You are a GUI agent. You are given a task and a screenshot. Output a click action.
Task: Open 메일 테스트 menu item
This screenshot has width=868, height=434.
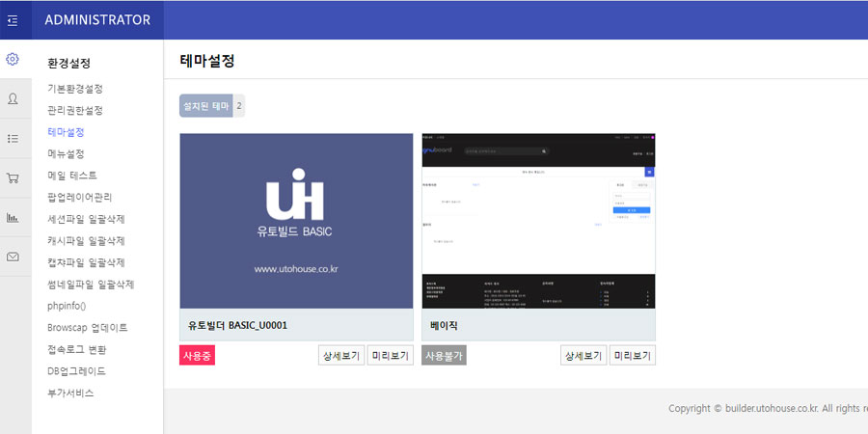coord(72,176)
